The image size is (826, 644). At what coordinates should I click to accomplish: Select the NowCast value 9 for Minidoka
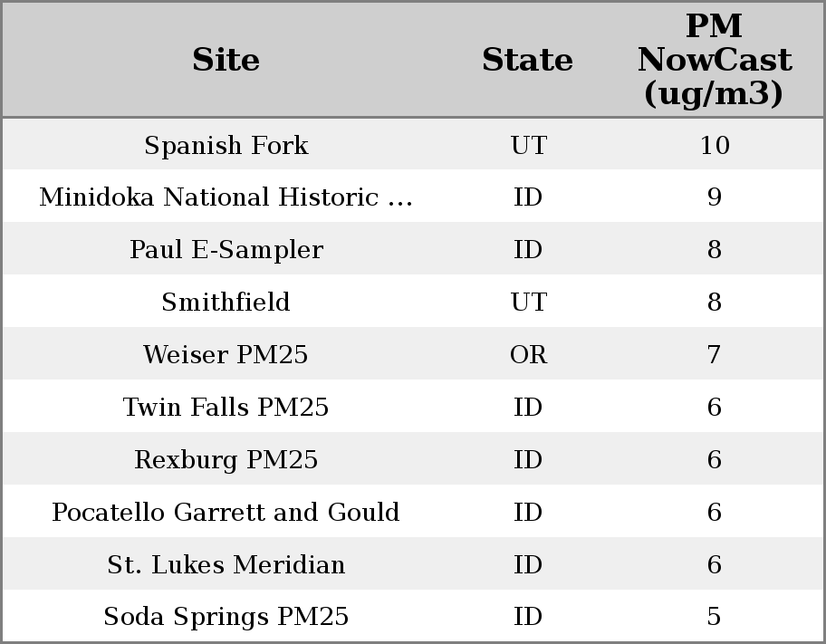coord(714,197)
